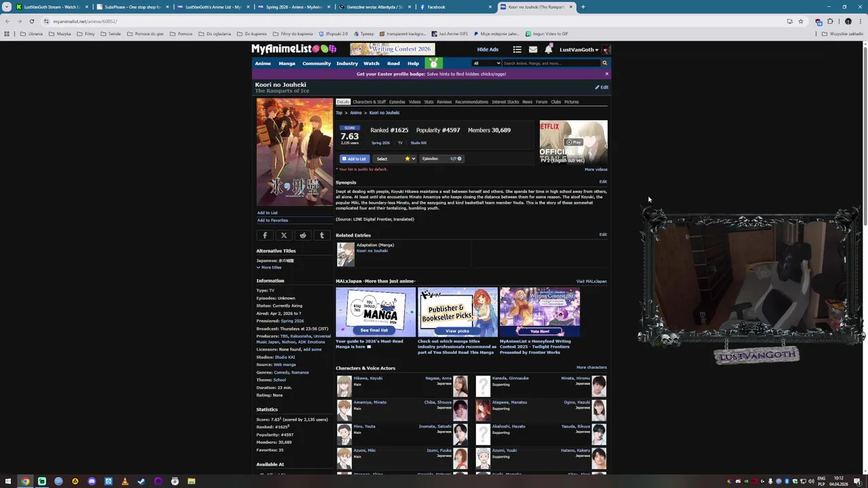Viewport: 868px width, 488px height.
Task: Open search category All dropdown
Action: (x=486, y=63)
